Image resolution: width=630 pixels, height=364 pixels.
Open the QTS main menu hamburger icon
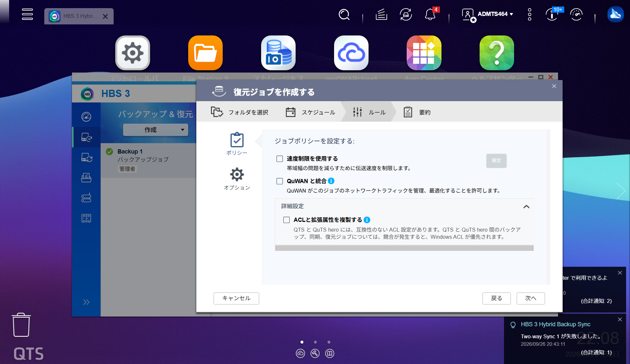pyautogui.click(x=27, y=14)
